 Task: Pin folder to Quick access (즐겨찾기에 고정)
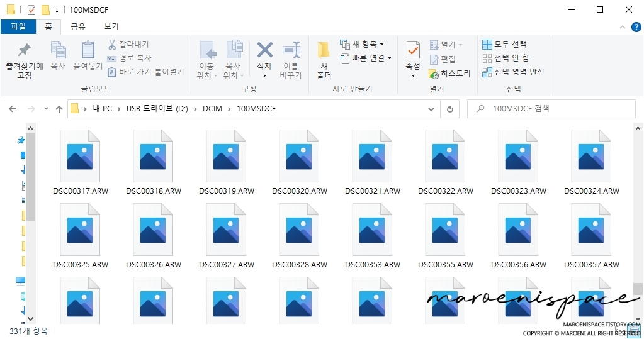point(24,60)
